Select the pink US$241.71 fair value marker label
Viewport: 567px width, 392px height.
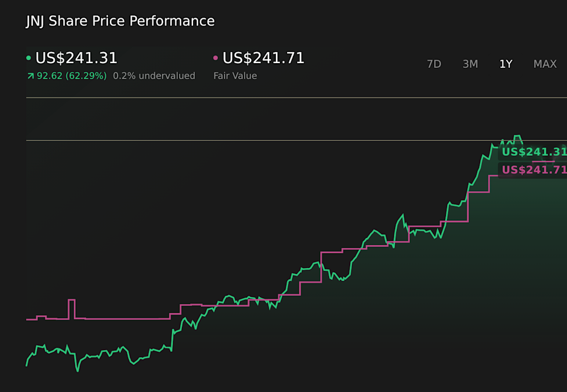(532, 170)
